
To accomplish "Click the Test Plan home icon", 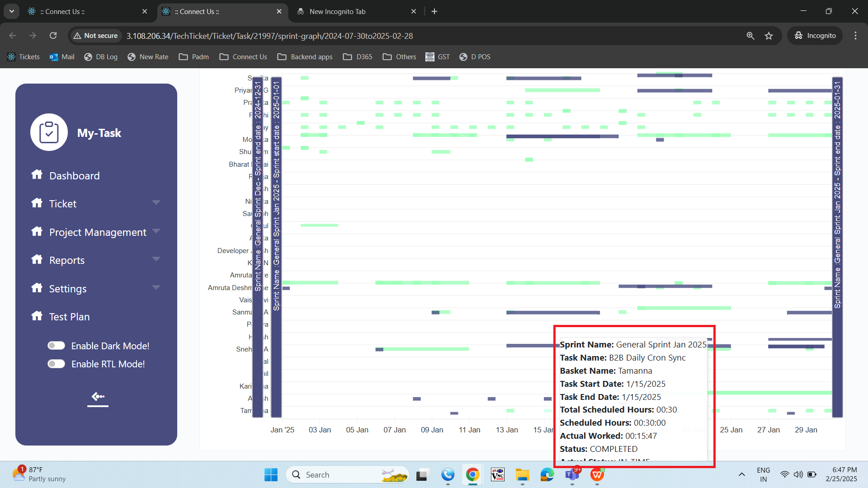I will point(37,315).
